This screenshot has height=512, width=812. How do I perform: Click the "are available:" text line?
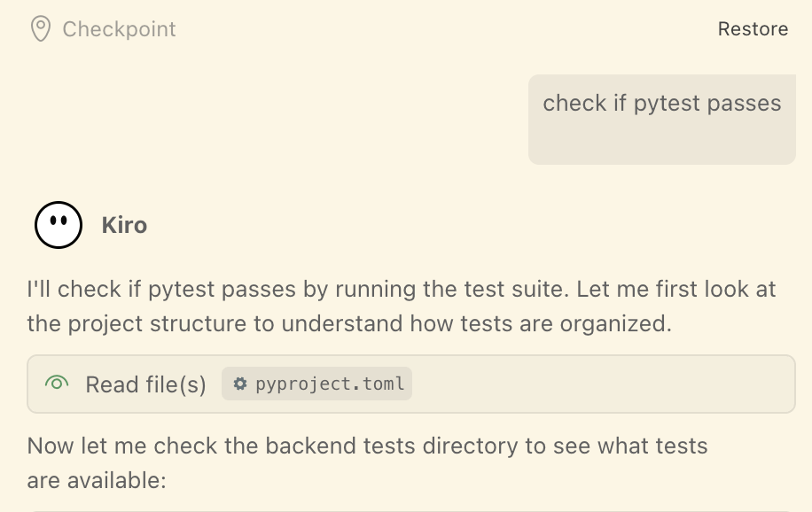(x=97, y=481)
